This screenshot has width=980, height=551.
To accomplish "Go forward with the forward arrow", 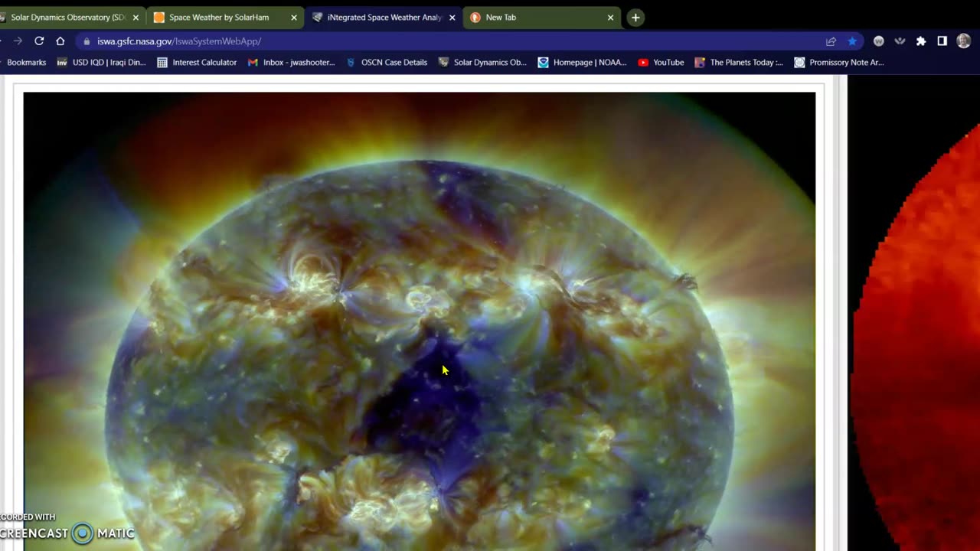I will [18, 41].
